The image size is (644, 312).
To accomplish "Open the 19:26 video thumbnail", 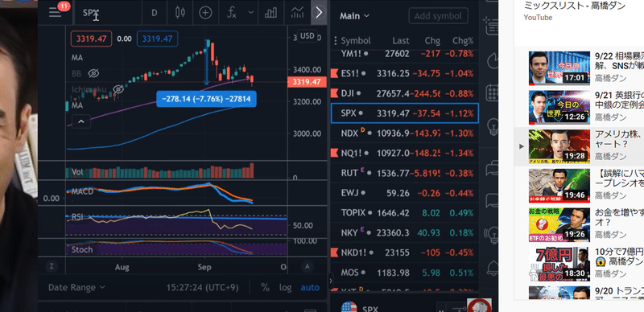I will pyautogui.click(x=559, y=224).
